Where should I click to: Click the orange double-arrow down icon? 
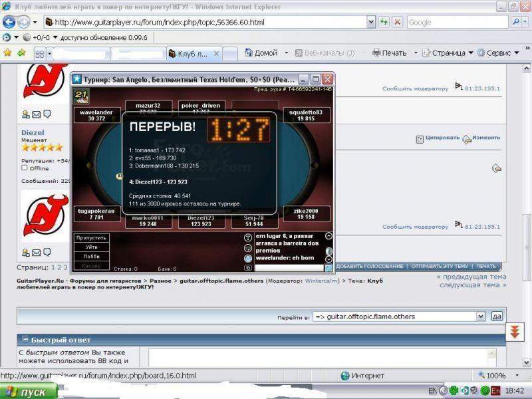515,332
